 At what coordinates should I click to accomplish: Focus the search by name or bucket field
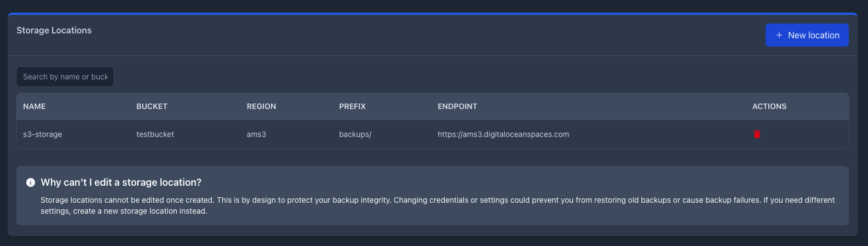pyautogui.click(x=65, y=77)
